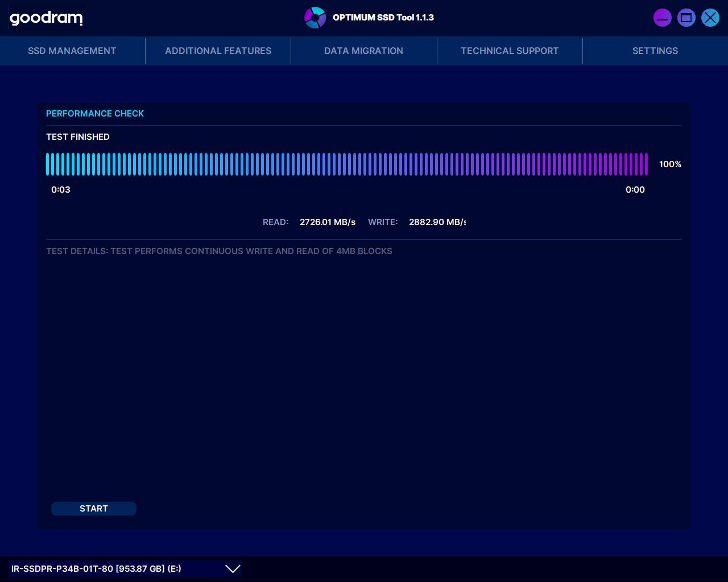Select the Settings tab

[655, 51]
